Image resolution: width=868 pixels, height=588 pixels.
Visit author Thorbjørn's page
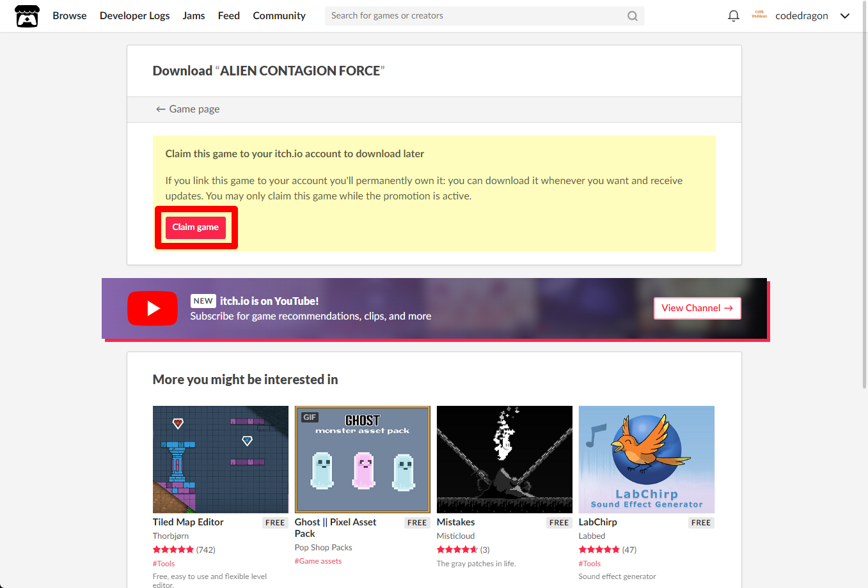171,536
